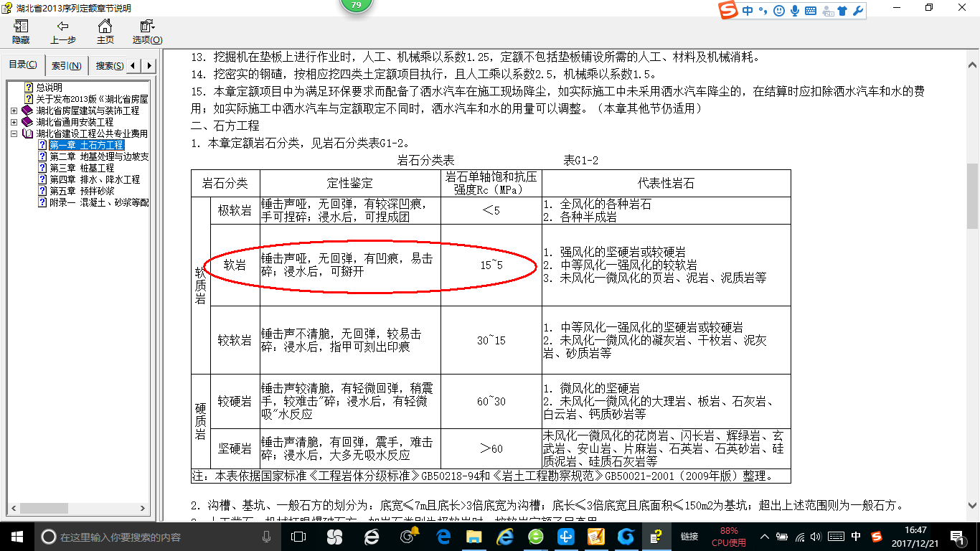980x551 pixels.
Task: Click the 软岩 table cell
Action: tap(235, 265)
